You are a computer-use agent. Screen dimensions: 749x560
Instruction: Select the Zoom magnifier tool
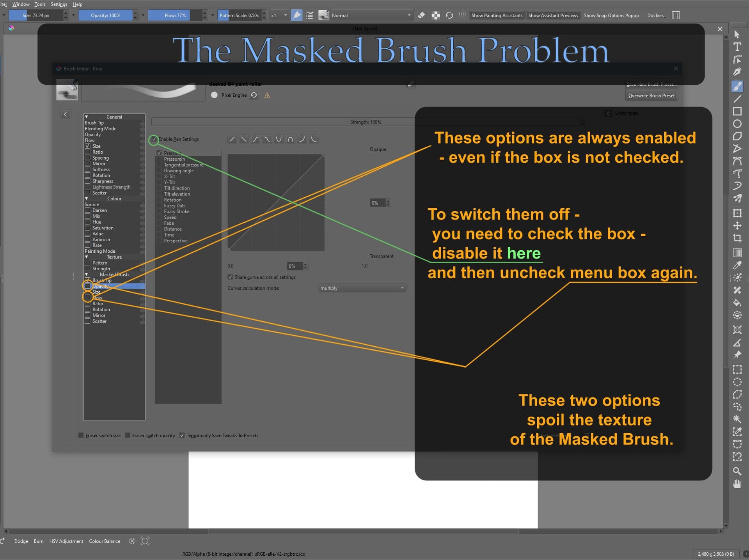coord(737,471)
